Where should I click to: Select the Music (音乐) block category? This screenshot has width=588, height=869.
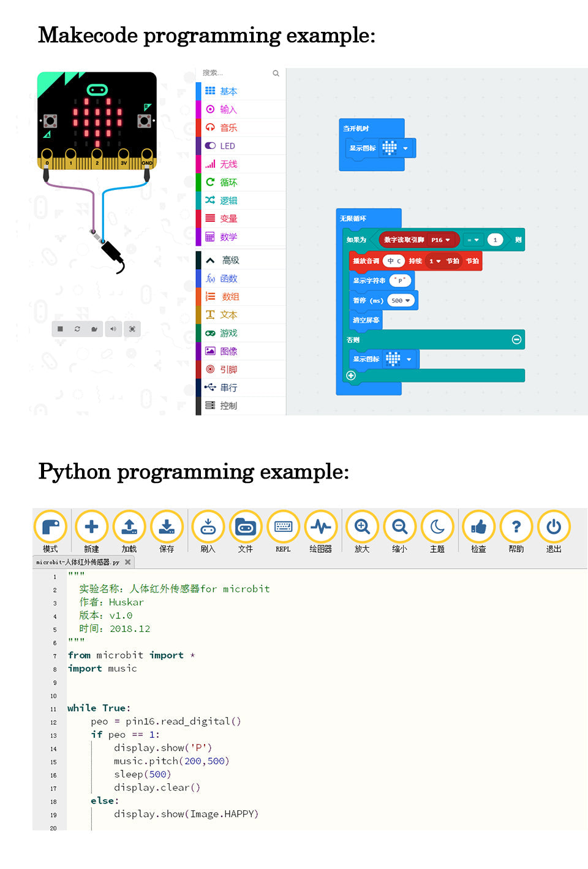click(228, 127)
